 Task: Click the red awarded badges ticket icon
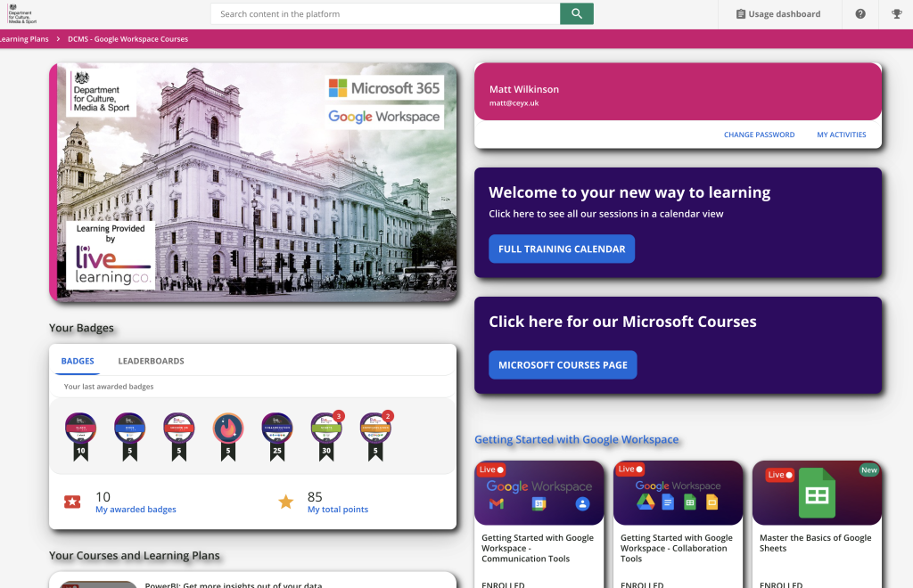click(x=72, y=502)
